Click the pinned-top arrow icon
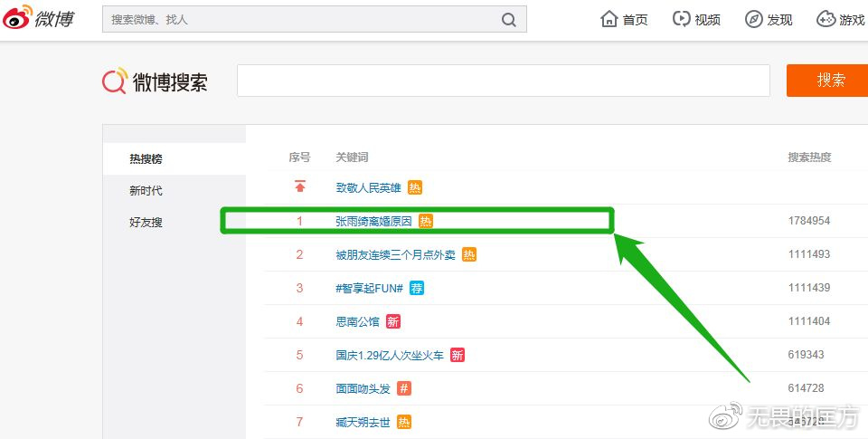This screenshot has width=868, height=439. pos(300,186)
